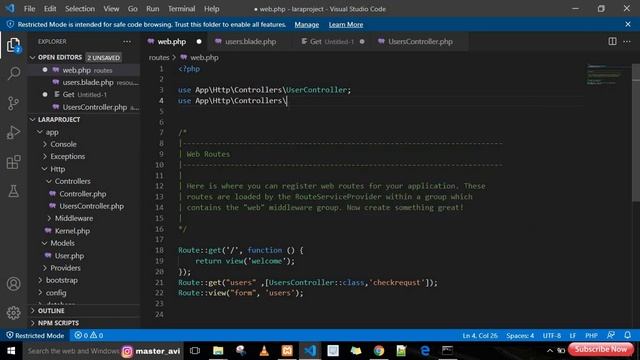Open the Manage gear icon
Image resolution: width=640 pixels, height=360 pixels.
[13, 313]
